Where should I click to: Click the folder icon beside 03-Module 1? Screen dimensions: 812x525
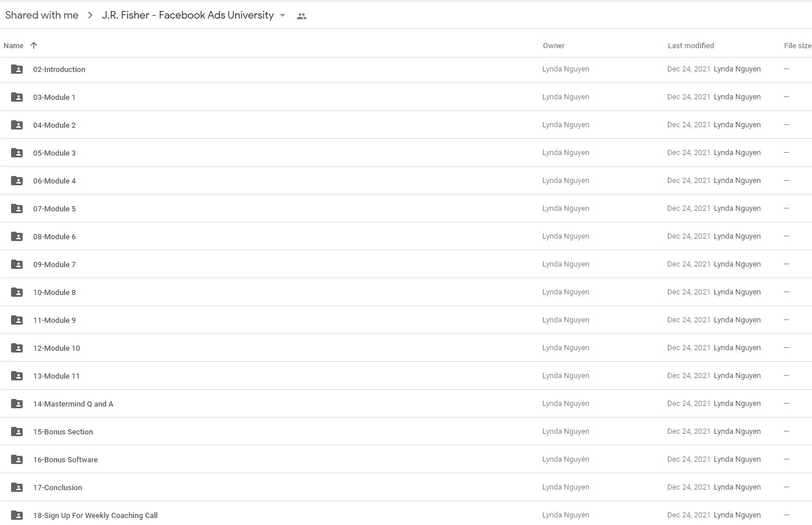(x=17, y=97)
